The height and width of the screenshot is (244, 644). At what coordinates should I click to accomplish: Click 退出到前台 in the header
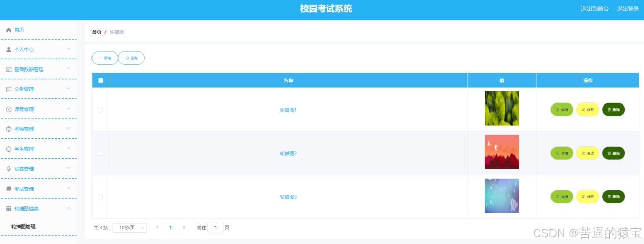595,9
